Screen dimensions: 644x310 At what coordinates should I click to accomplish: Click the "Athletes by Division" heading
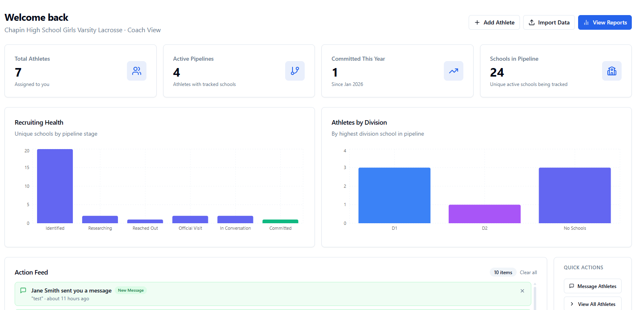(359, 123)
